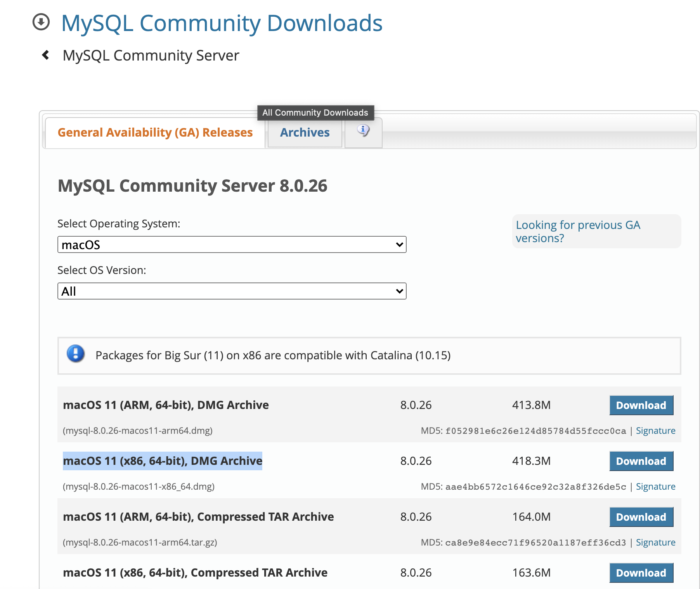Click the back arrow next to MySQL Community Server
The height and width of the screenshot is (589, 700).
pos(45,55)
